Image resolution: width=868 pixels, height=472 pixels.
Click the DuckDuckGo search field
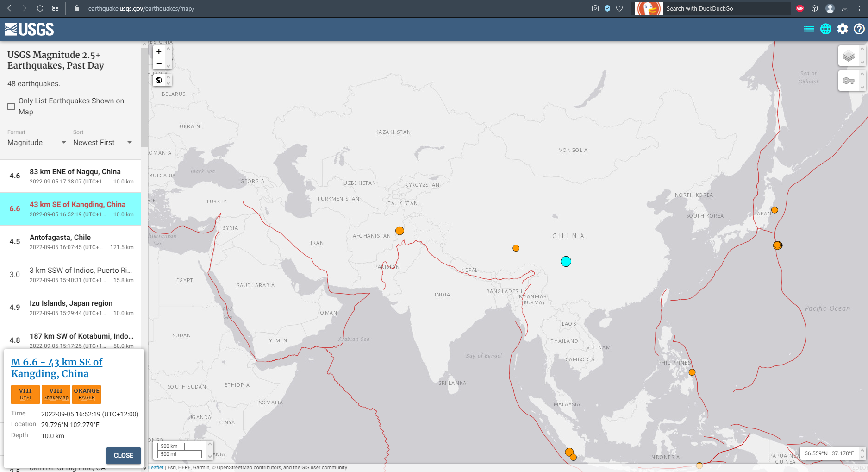727,8
